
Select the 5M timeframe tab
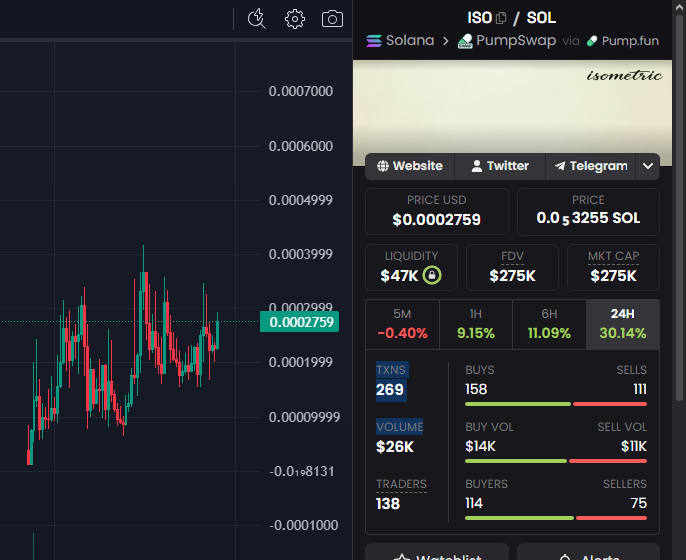click(402, 324)
